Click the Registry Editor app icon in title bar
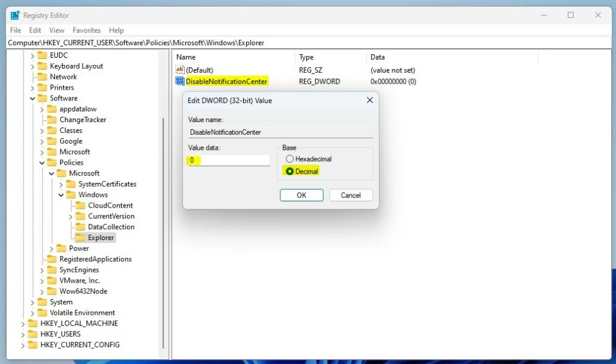616x364 pixels. (x=15, y=15)
